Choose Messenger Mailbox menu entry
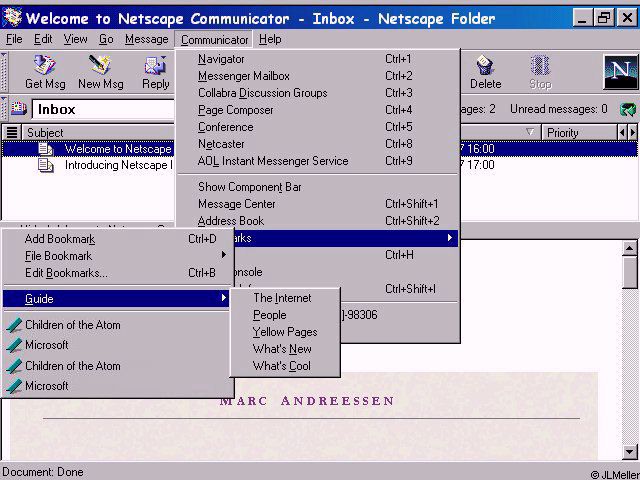Viewport: 640px width, 480px height. (318, 76)
